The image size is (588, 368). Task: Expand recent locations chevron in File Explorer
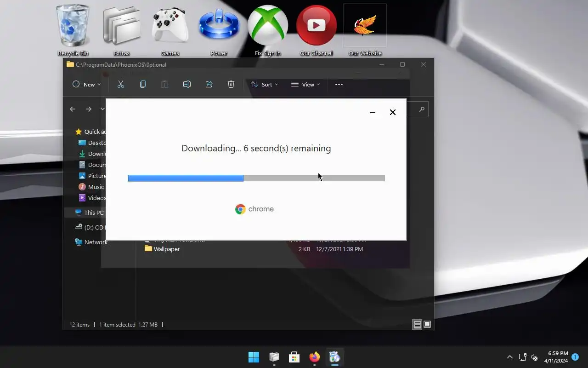[102, 109]
